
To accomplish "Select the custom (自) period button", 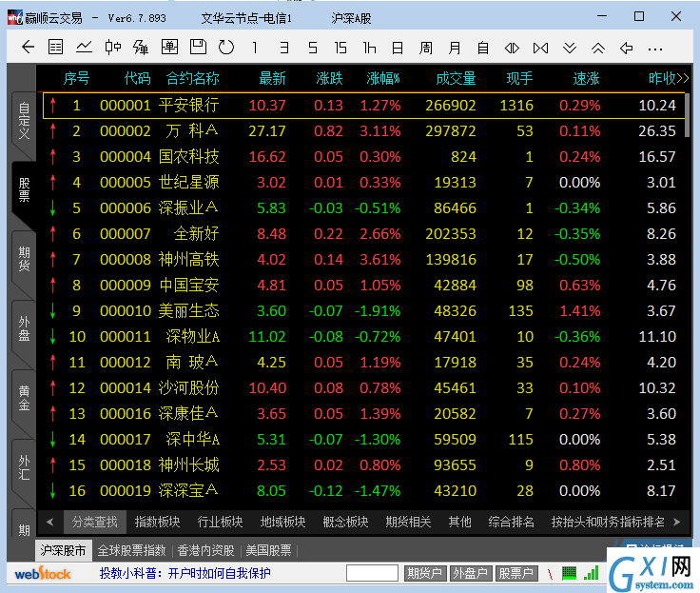I will [x=483, y=48].
